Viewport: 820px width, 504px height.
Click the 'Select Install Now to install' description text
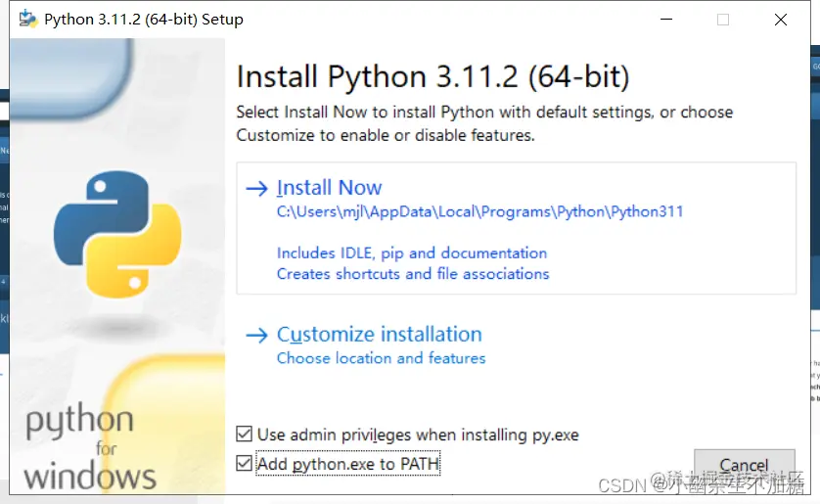point(484,123)
